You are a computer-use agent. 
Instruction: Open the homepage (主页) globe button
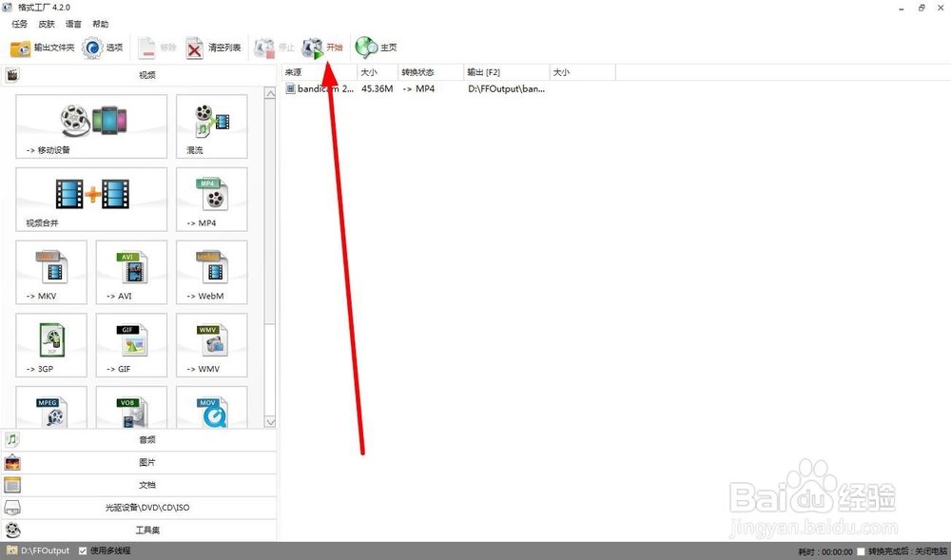(x=376, y=48)
